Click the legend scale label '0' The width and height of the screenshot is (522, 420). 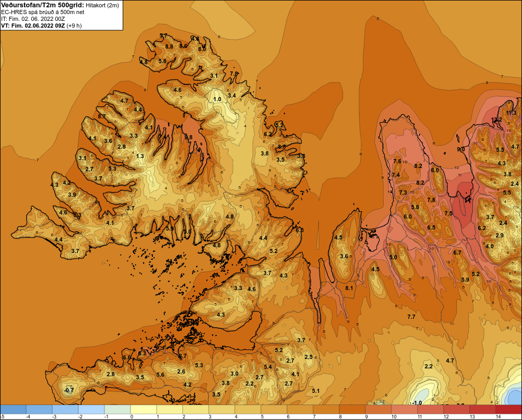point(132,417)
